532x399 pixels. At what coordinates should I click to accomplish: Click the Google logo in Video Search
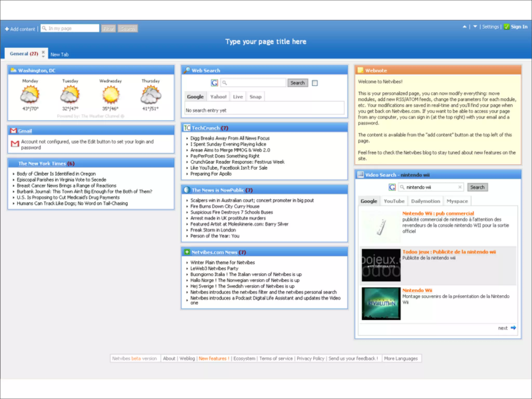point(392,187)
